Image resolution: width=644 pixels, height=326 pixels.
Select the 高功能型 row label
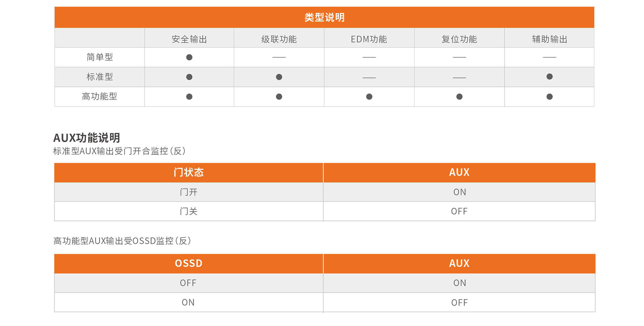[100, 97]
